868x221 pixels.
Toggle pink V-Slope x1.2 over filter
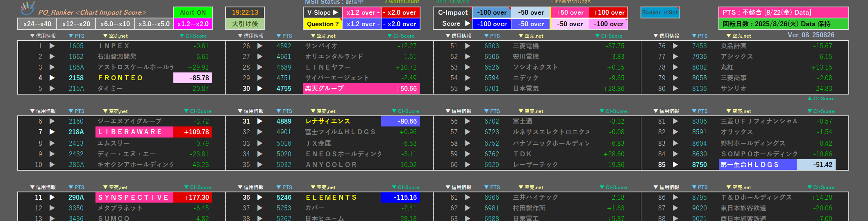[361, 13]
